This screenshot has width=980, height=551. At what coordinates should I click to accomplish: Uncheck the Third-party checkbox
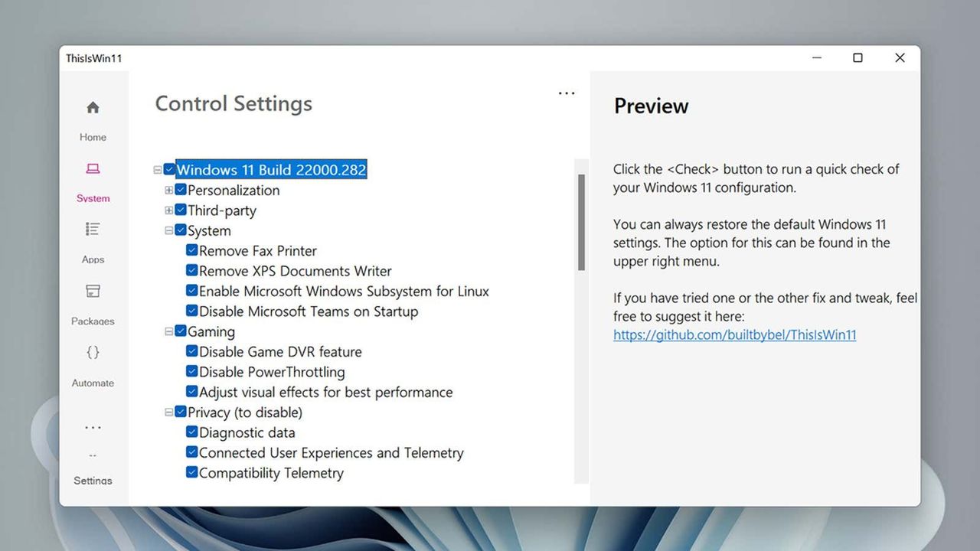(x=181, y=210)
